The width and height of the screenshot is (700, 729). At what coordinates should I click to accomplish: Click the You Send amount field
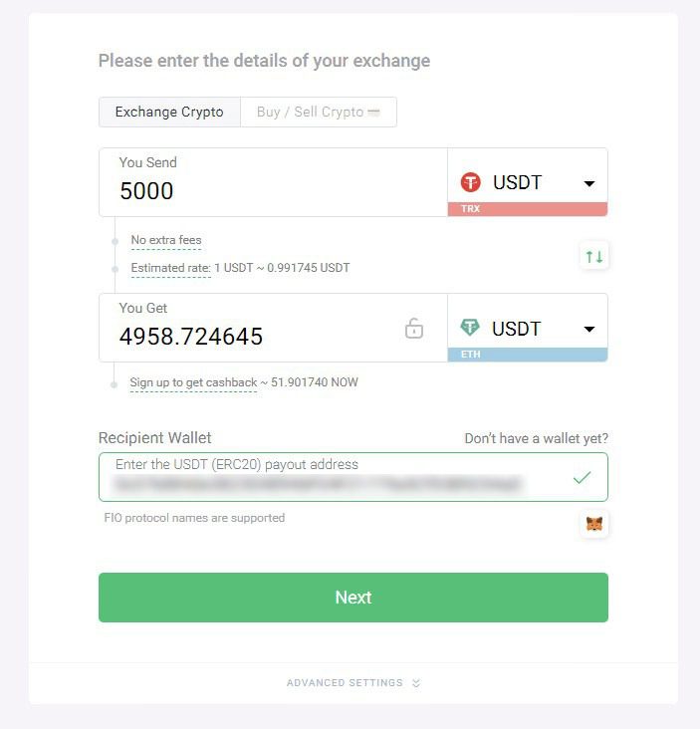(x=269, y=190)
